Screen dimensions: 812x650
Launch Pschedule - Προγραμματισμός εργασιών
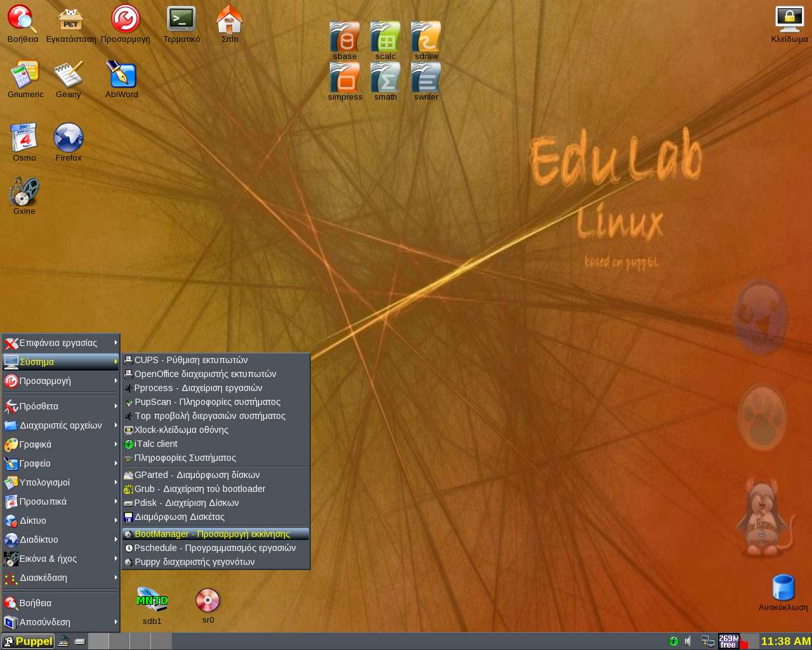216,548
